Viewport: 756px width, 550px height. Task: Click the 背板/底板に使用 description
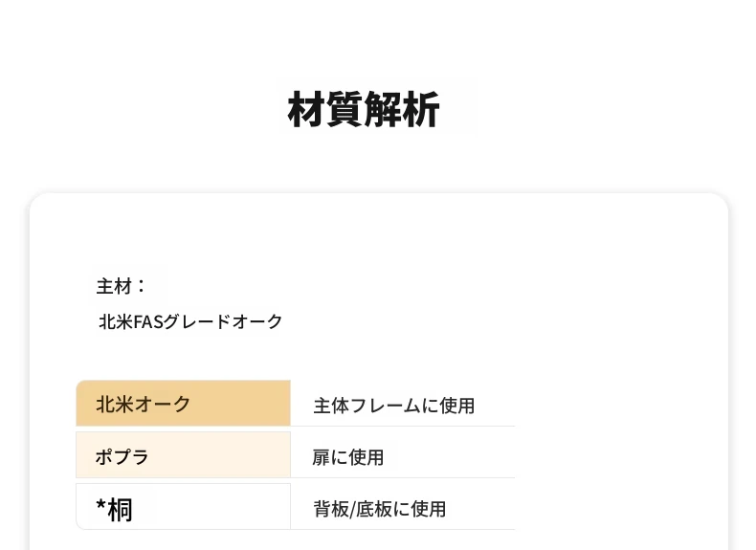(380, 509)
